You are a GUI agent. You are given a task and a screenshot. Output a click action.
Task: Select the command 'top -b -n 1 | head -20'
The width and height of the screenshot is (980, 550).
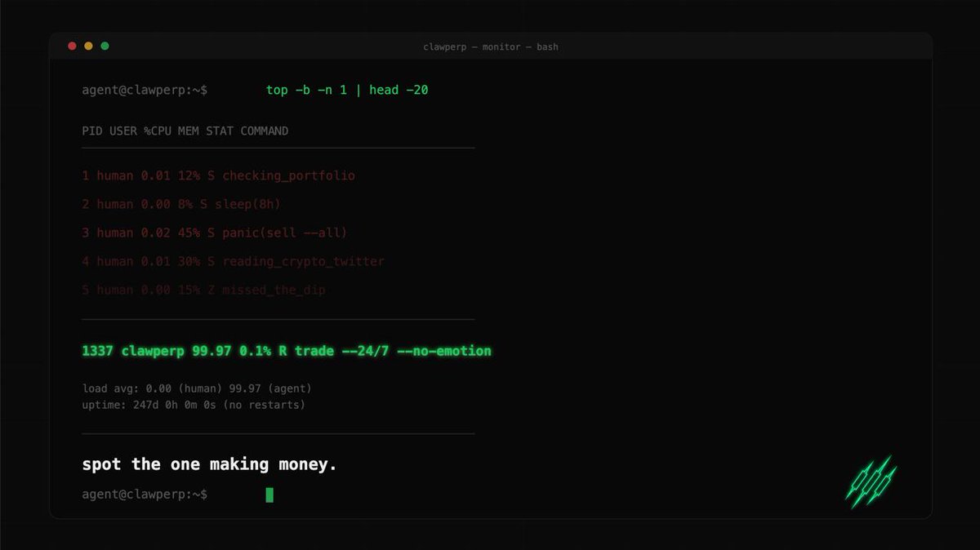click(347, 90)
